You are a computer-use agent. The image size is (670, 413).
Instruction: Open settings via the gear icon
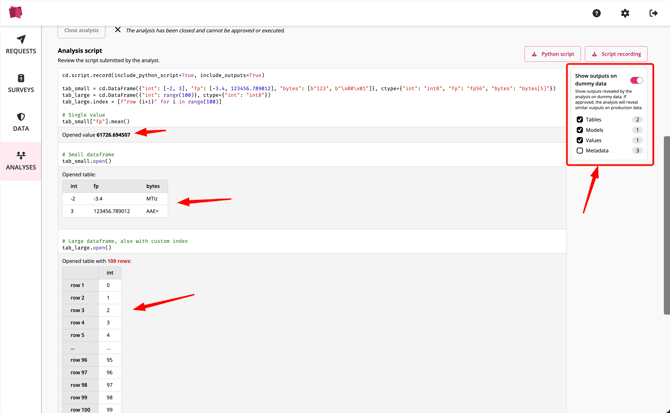[x=625, y=13]
